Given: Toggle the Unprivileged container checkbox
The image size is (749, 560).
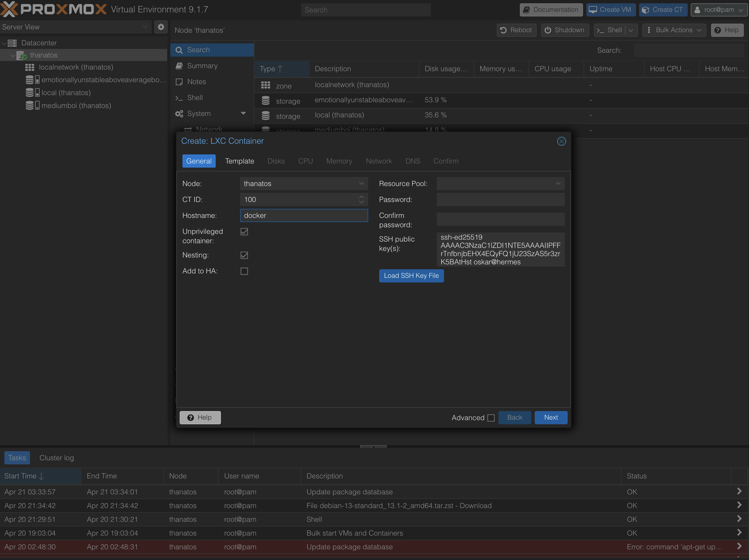Looking at the screenshot, I should (x=244, y=232).
